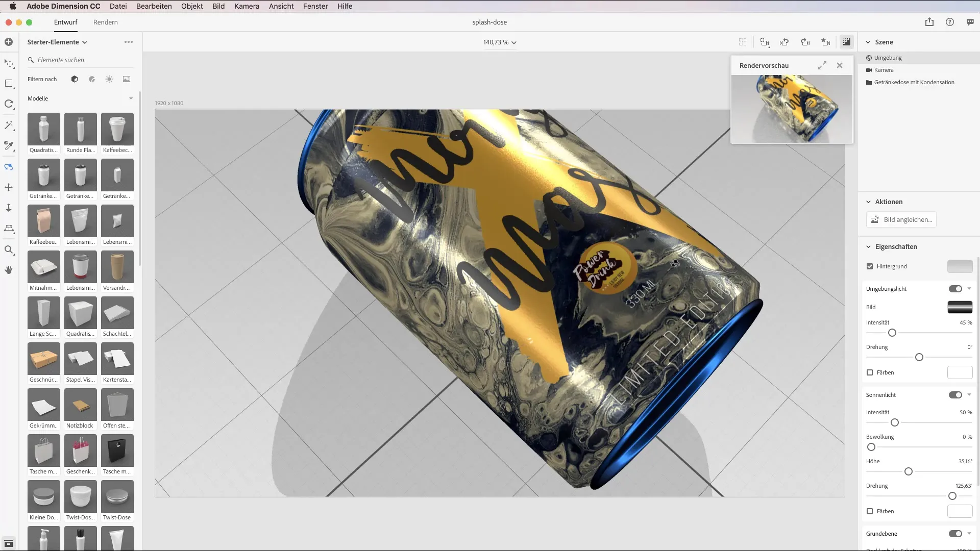Select Getränkedose mit Kondensation scene item
This screenshot has height=551, width=980.
point(919,82)
